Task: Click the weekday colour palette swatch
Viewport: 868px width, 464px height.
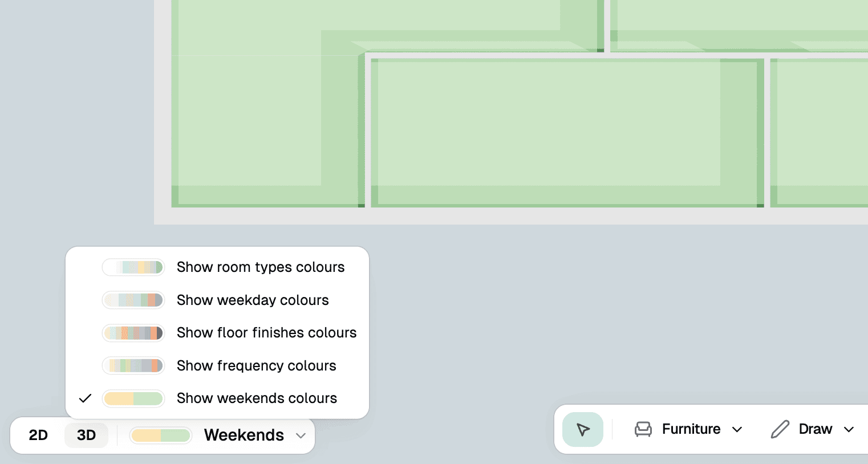Action: pyautogui.click(x=133, y=300)
